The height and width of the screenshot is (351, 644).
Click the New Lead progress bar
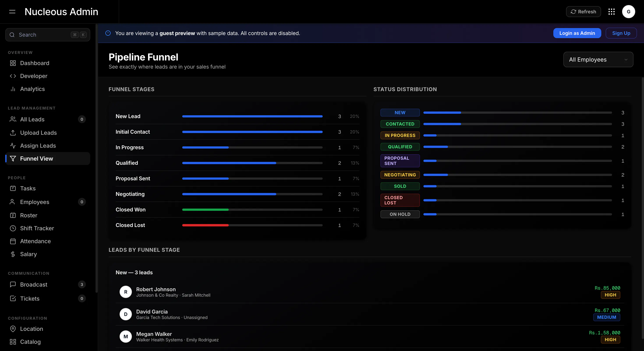click(252, 116)
